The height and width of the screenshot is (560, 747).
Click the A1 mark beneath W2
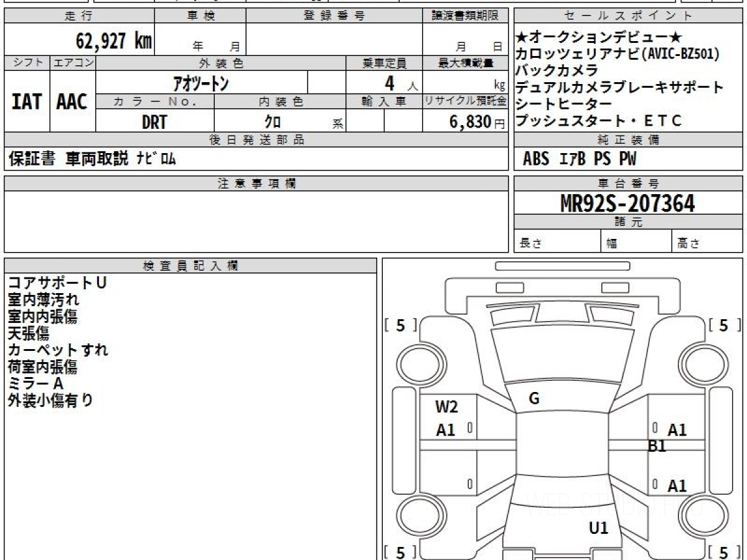pos(446,430)
